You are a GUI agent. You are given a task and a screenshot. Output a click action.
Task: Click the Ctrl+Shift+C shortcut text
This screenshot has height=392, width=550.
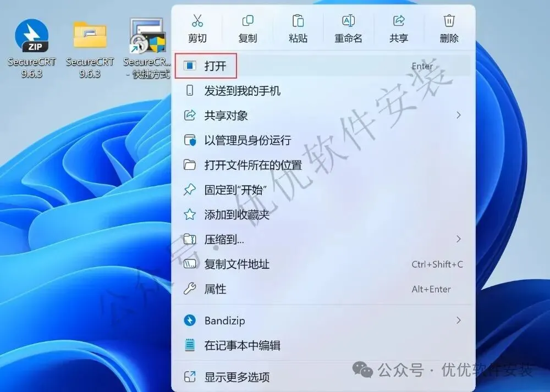click(x=437, y=264)
